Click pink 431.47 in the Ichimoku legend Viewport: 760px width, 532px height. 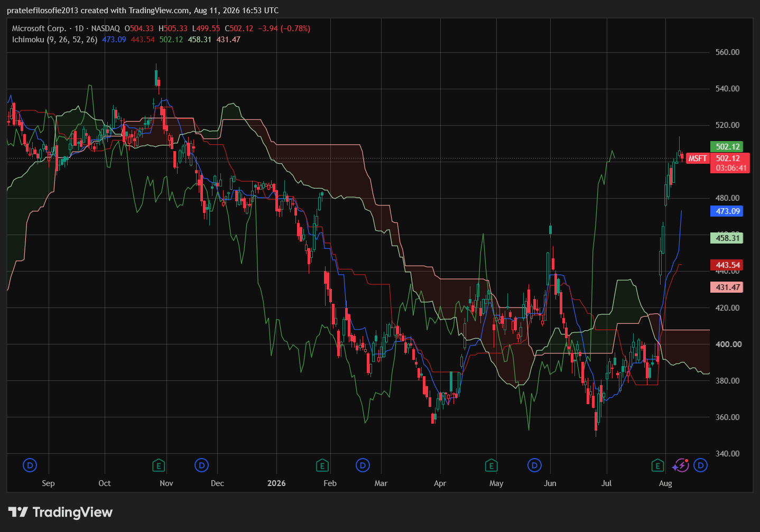(228, 40)
